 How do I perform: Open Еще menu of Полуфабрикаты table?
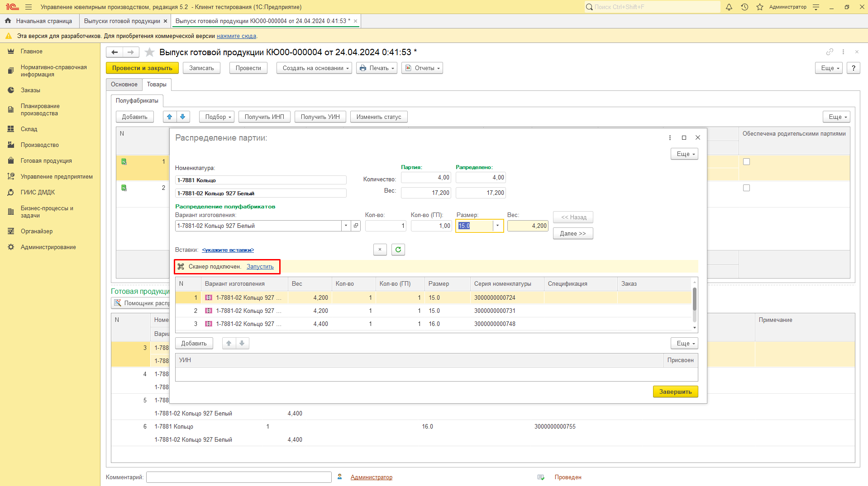[x=836, y=117]
